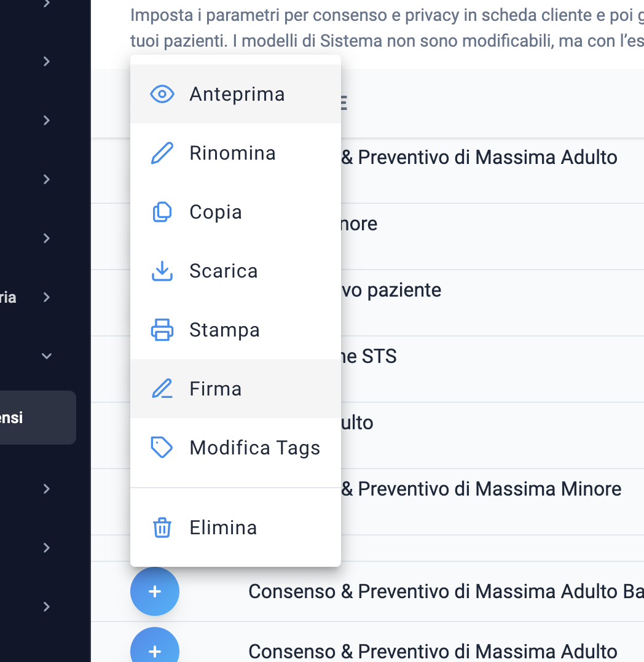This screenshot has width=644, height=662.
Task: Choose Rinomina in the popup menu
Action: point(235,153)
